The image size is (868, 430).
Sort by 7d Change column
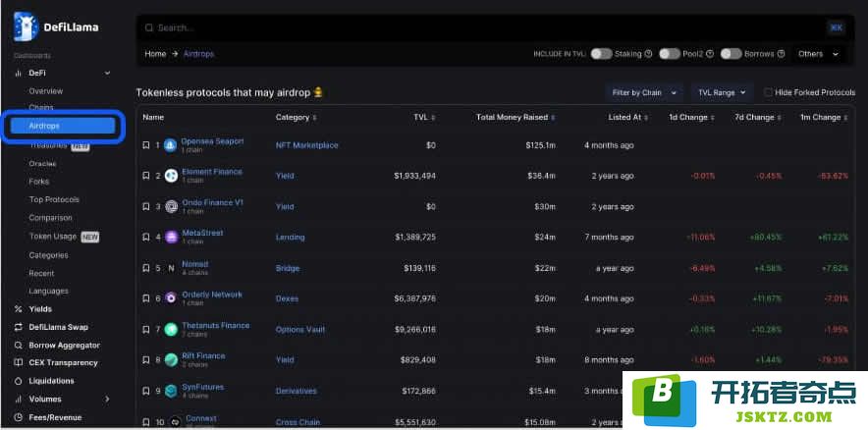tap(779, 118)
